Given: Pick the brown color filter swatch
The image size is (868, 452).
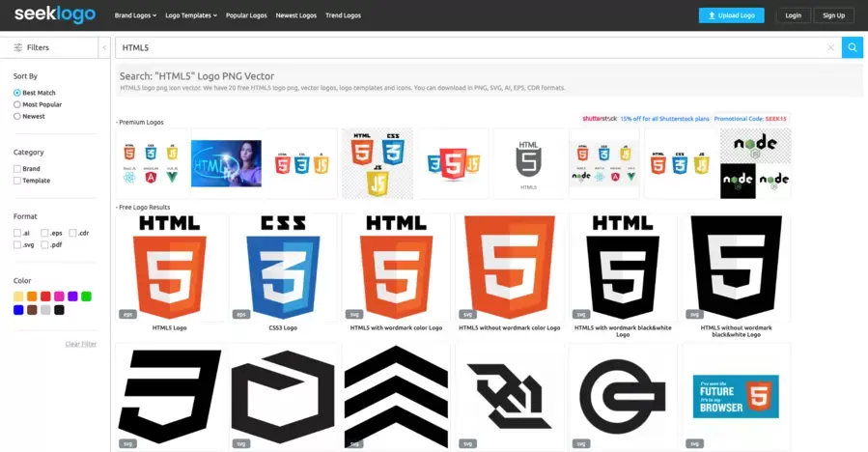Looking at the screenshot, I should (32, 310).
